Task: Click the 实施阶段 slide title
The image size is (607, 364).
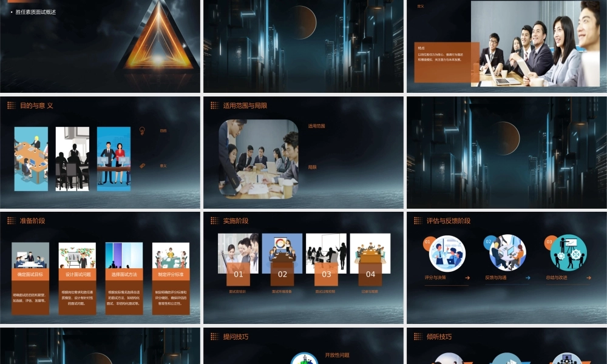Action: coord(236,220)
